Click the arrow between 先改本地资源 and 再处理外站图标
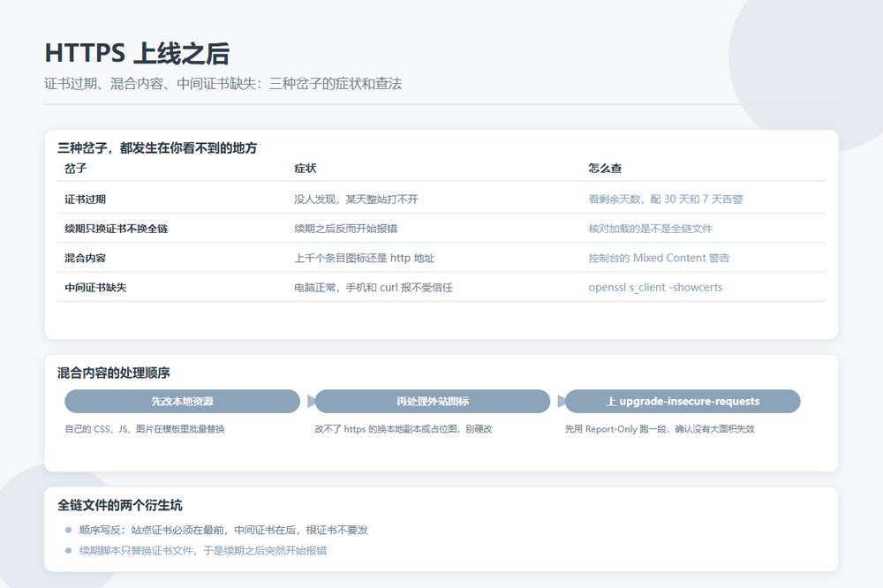 [312, 402]
